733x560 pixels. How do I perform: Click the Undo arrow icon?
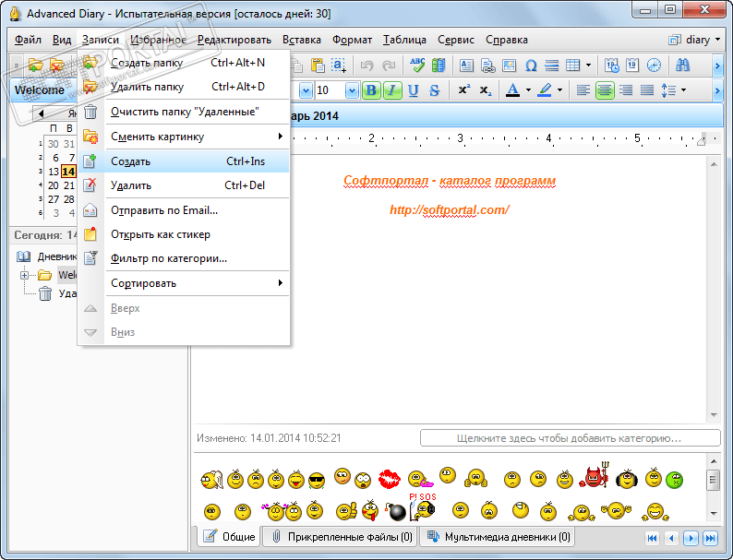[x=367, y=66]
